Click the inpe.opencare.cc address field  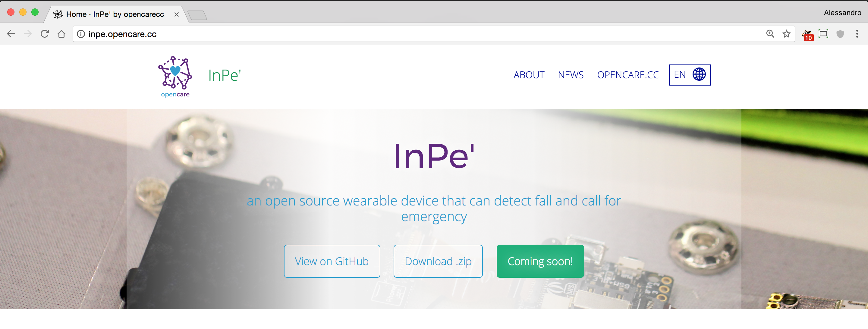(x=404, y=34)
